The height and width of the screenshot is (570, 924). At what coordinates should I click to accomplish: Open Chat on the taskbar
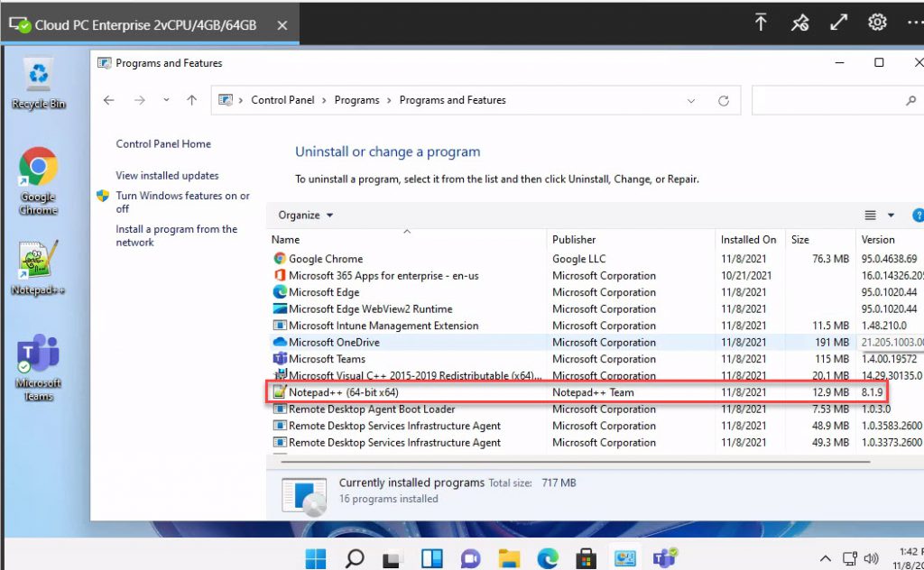[x=470, y=557]
